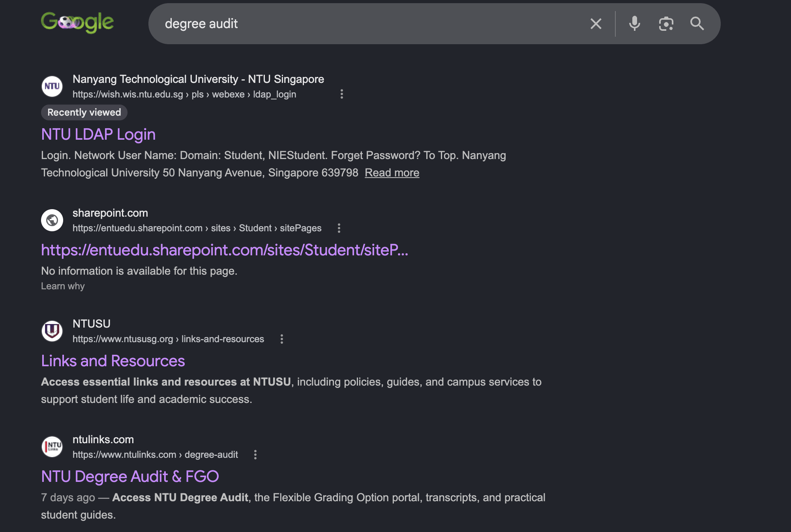The height and width of the screenshot is (532, 791).
Task: Open more options for NTUSU result
Action: pyautogui.click(x=281, y=339)
